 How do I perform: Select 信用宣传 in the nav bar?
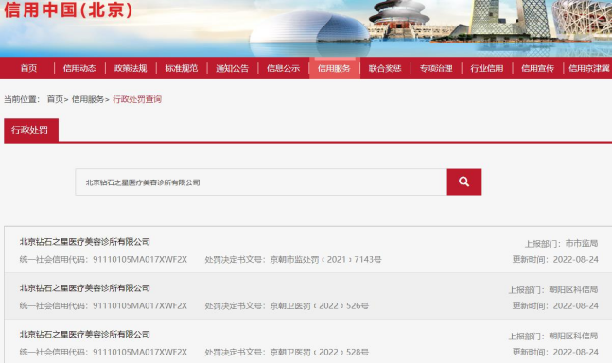(x=538, y=68)
